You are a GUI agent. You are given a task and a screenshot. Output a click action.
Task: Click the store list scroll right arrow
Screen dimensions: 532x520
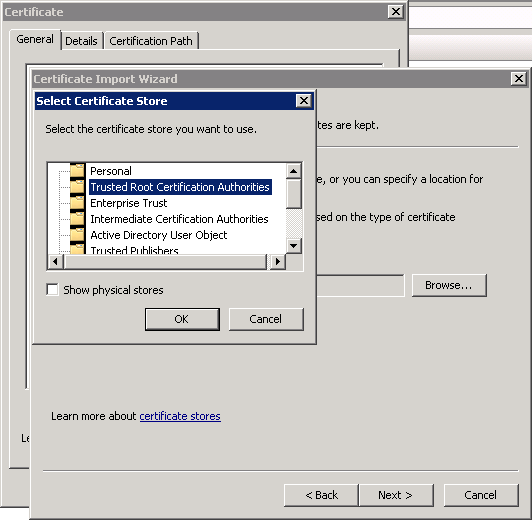click(x=278, y=262)
